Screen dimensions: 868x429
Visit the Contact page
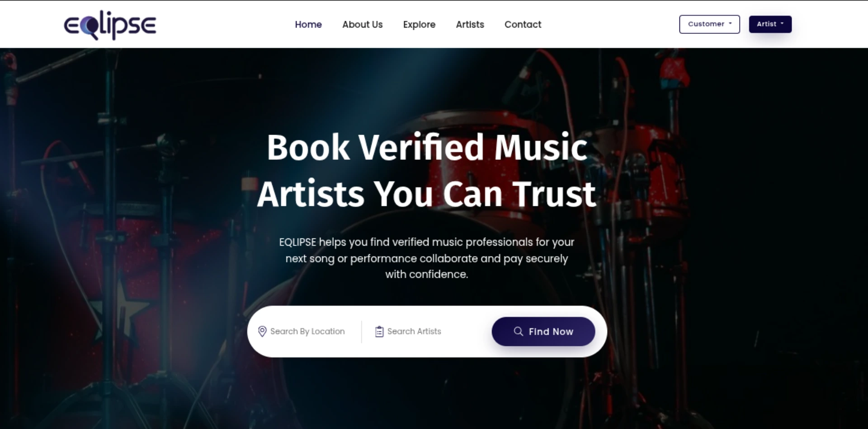coord(523,24)
